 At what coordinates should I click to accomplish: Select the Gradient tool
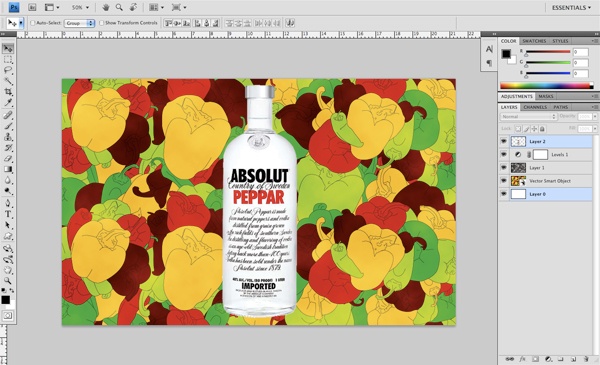8,169
